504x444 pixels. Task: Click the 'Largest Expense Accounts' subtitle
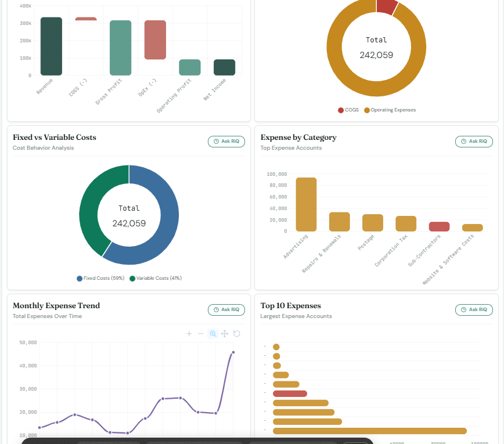[296, 316]
